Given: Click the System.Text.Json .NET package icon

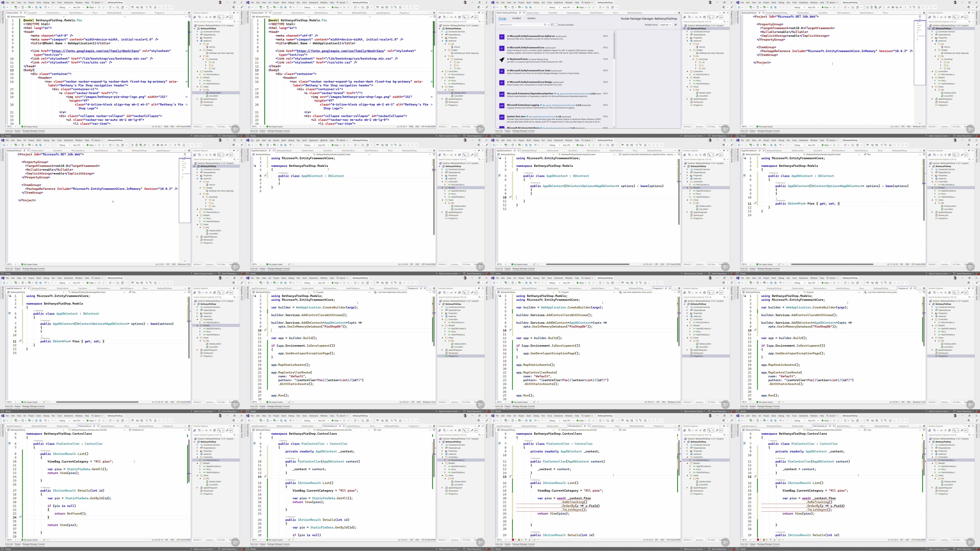Looking at the screenshot, I should pyautogui.click(x=502, y=117).
